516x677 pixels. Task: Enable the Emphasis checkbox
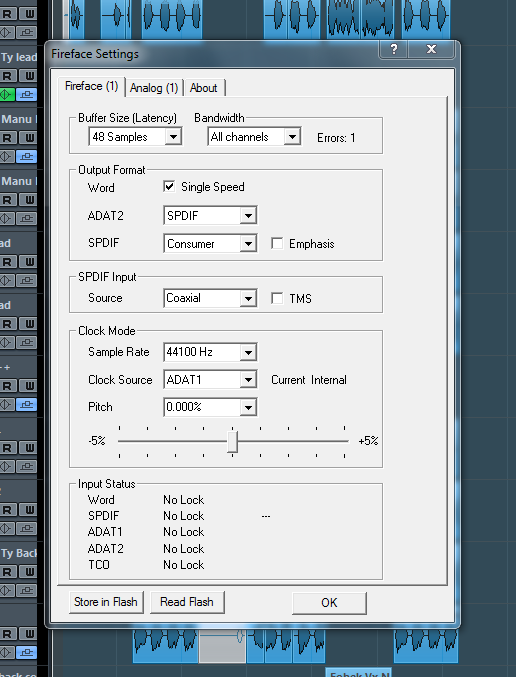coord(277,243)
